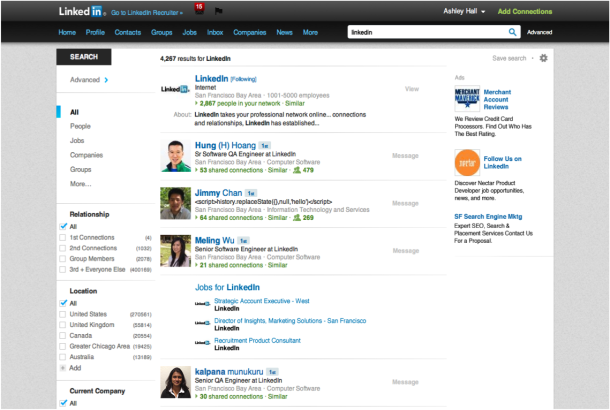
Task: Toggle the Location All checkbox
Action: (63, 303)
